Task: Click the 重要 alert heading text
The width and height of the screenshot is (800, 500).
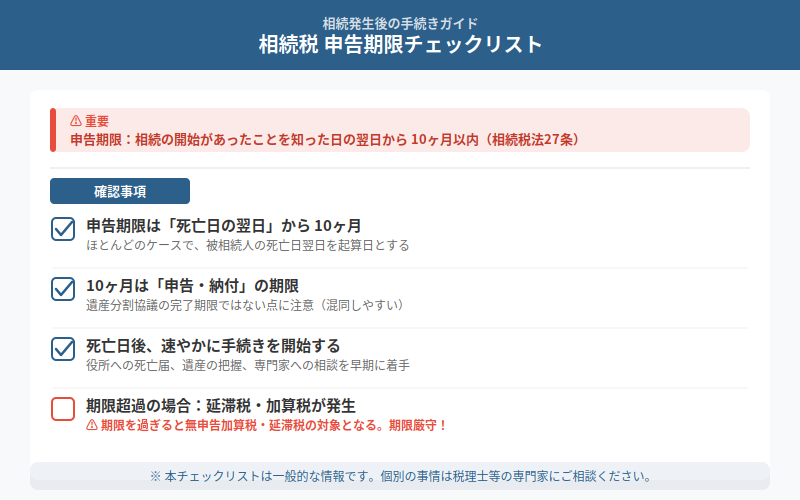Action: click(97, 121)
